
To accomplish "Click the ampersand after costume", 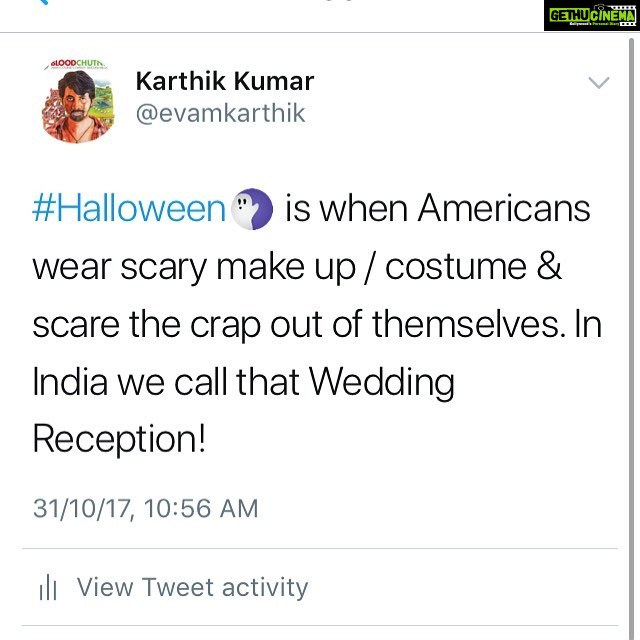I will pos(549,266).
